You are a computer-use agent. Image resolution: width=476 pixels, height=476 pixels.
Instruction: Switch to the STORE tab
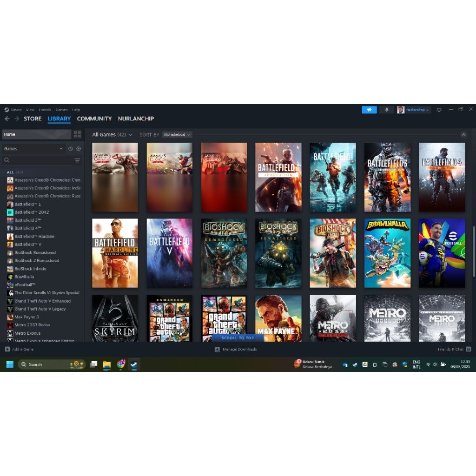(32, 119)
